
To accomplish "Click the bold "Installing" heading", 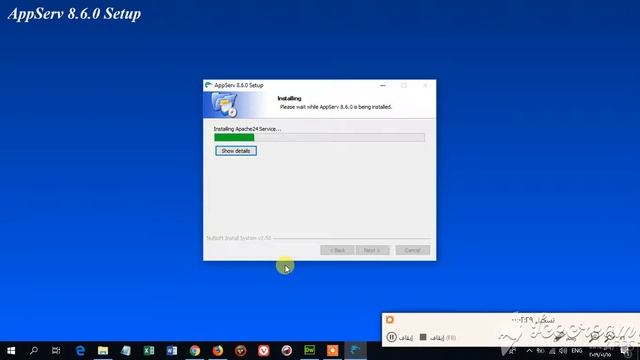I will [289, 98].
